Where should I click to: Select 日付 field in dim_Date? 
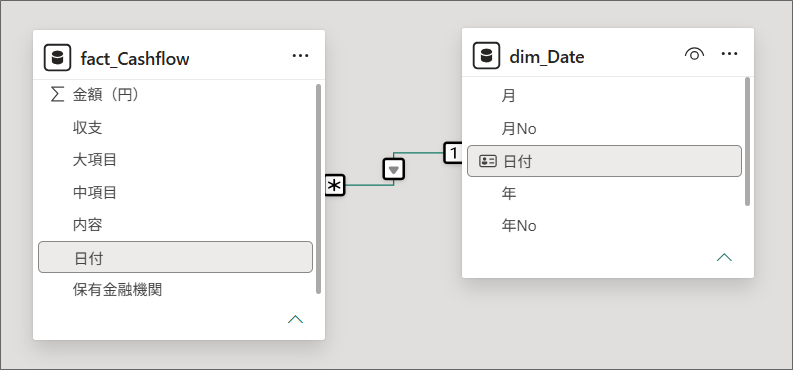(604, 161)
